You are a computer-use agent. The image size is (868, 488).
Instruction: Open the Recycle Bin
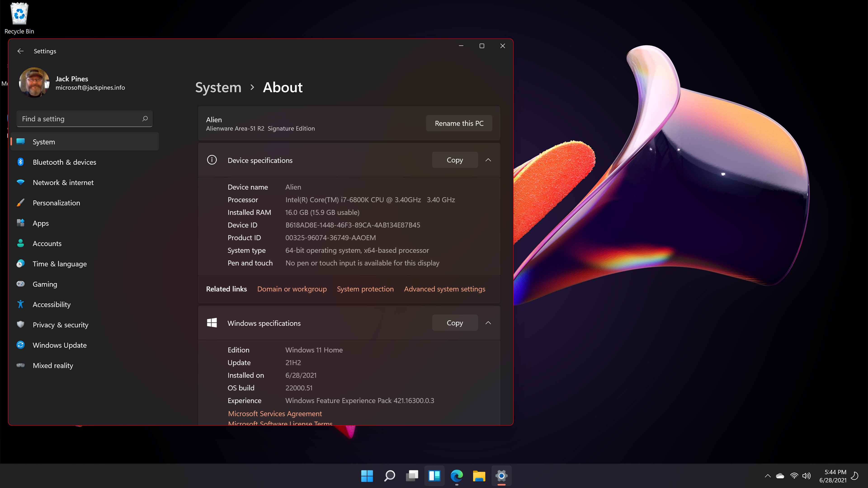click(19, 14)
